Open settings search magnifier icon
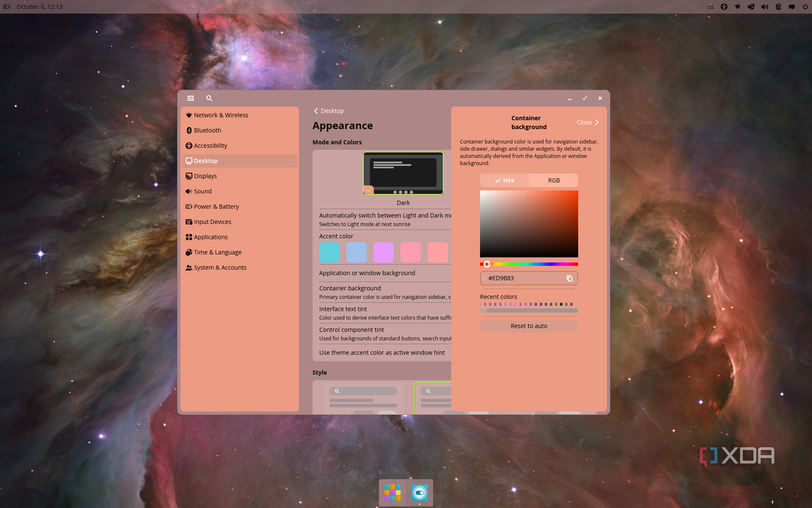The width and height of the screenshot is (812, 508). (x=209, y=98)
